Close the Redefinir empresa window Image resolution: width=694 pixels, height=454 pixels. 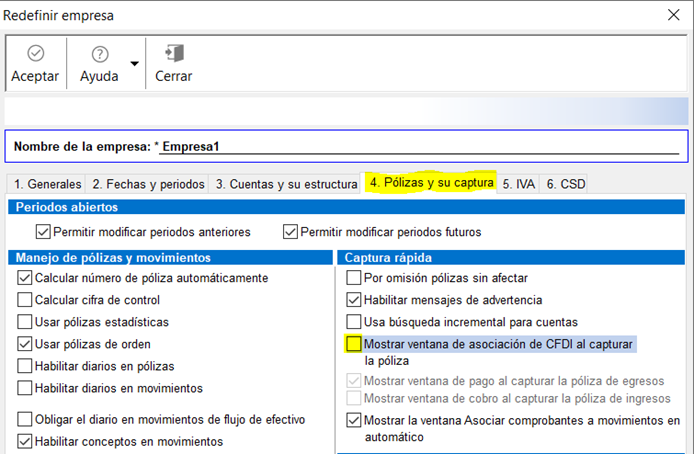point(671,15)
